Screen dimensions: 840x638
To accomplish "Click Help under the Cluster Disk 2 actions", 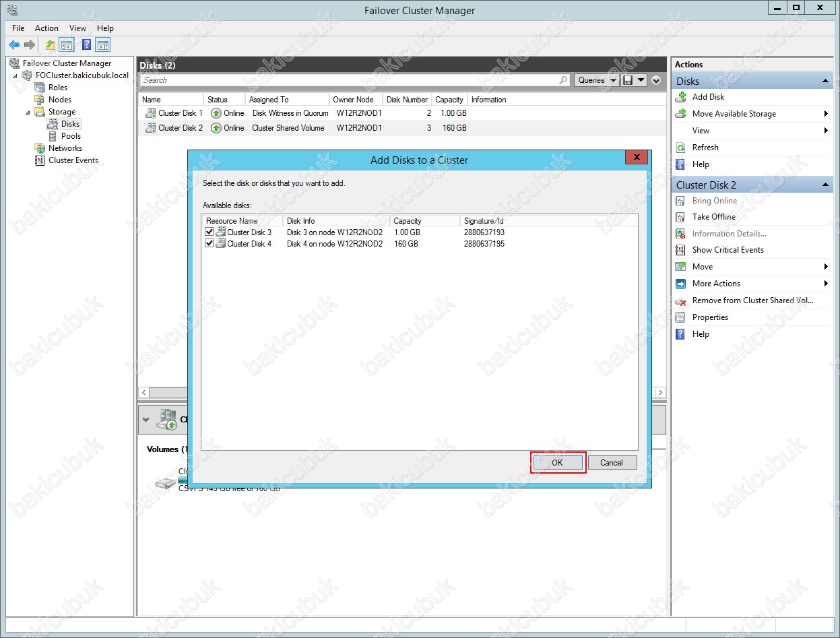I will [701, 334].
